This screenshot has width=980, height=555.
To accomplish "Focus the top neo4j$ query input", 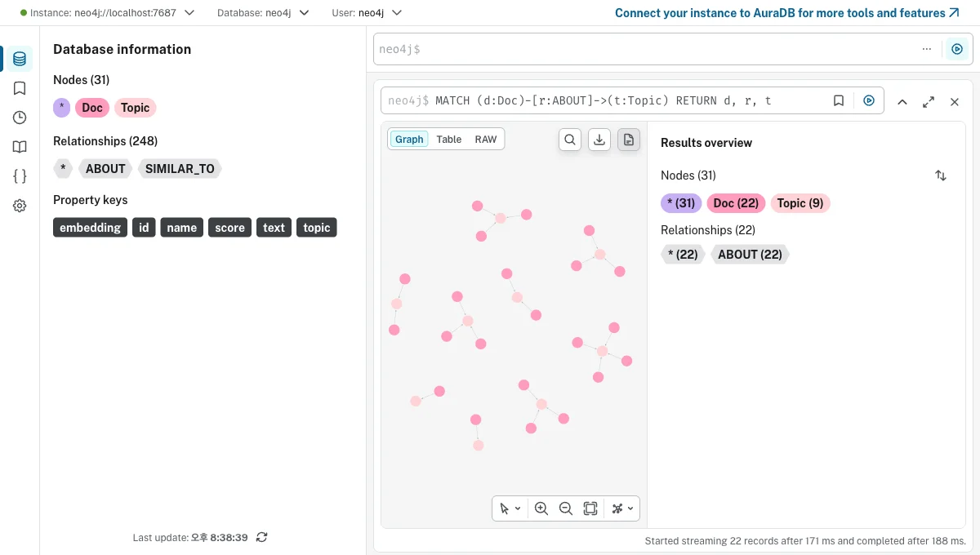I will (645, 49).
